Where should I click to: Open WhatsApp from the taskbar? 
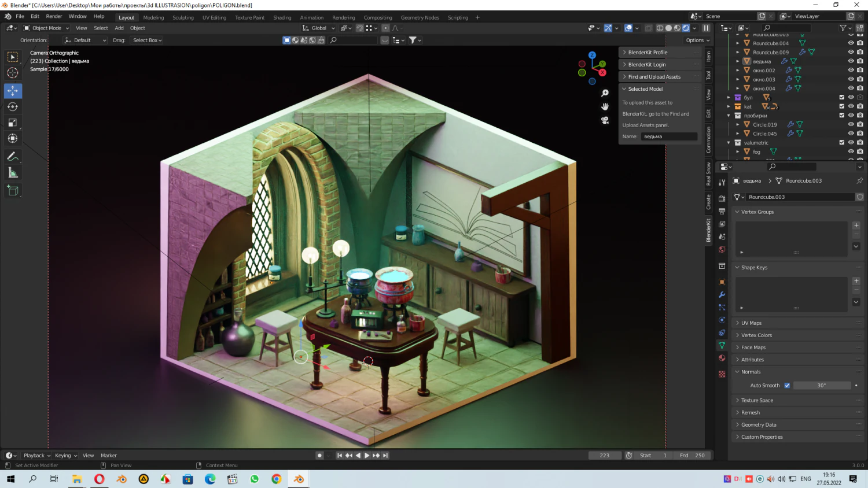(x=255, y=479)
